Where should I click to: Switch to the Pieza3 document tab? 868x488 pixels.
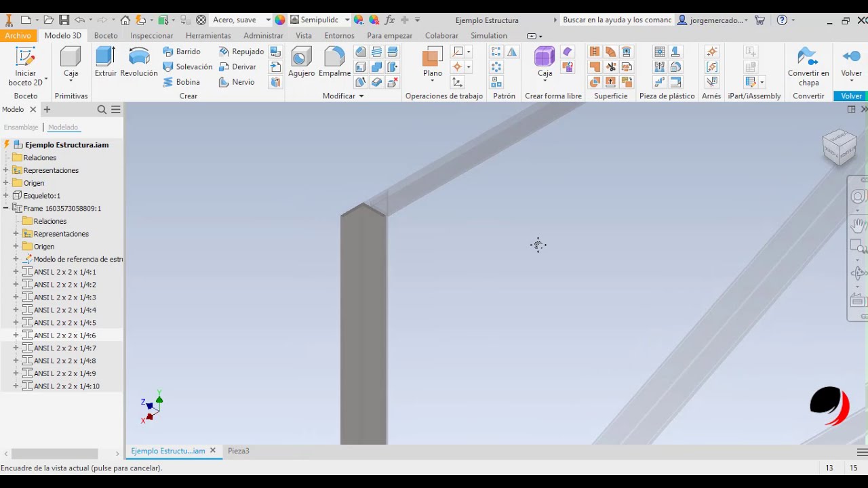coord(239,451)
